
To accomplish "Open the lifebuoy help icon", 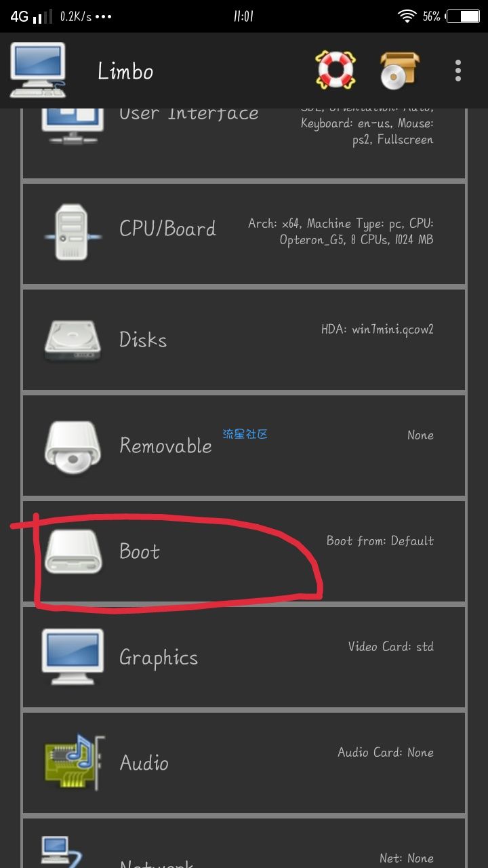I will pyautogui.click(x=335, y=70).
